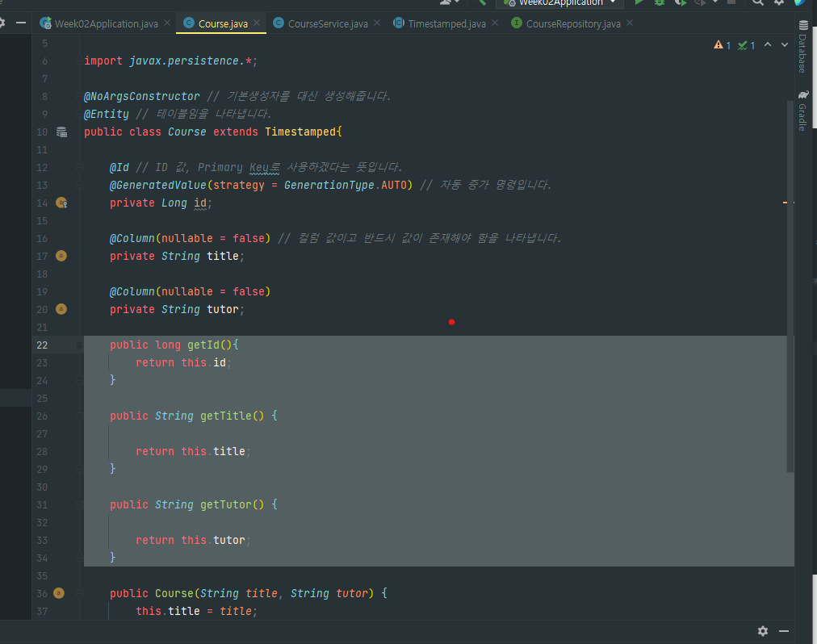This screenshot has width=817, height=644.
Task: Open the Week02Application run configuration dropdown
Action: coord(559,3)
